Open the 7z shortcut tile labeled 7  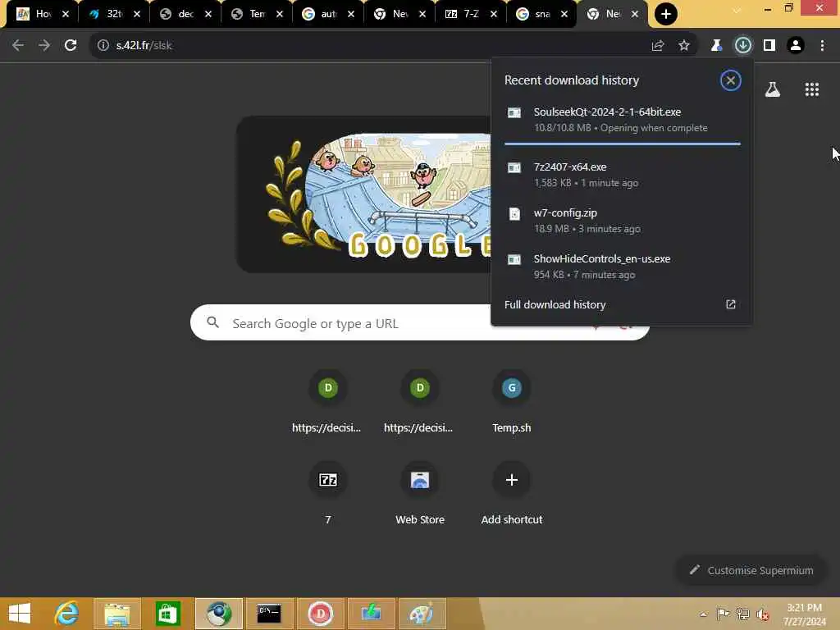(x=328, y=492)
